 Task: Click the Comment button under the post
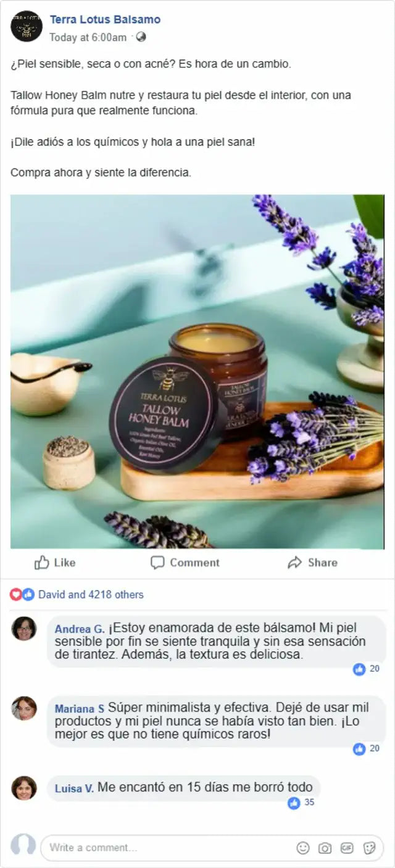(185, 563)
